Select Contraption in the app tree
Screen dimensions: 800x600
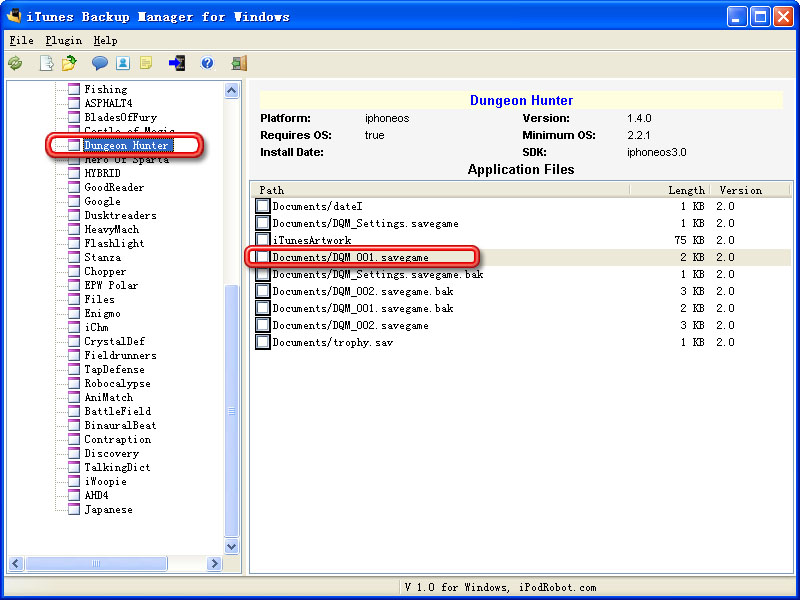click(x=117, y=439)
